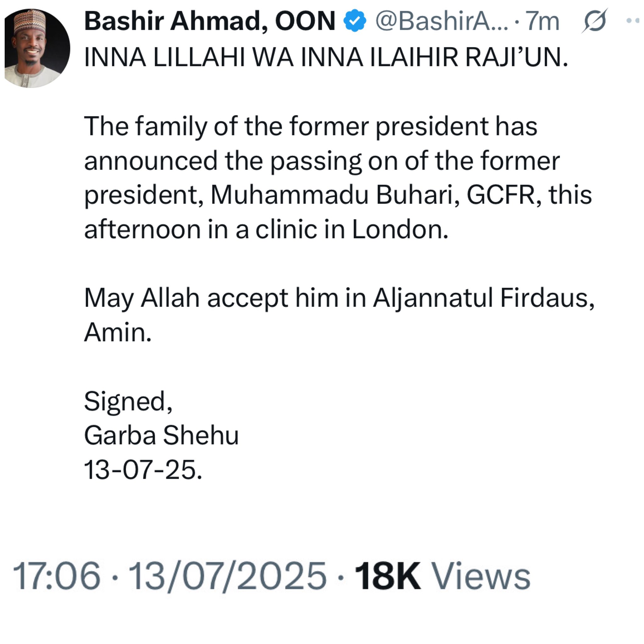644x644 pixels.
Task: Tap the verification checkmark beside the name
Action: click(x=354, y=21)
